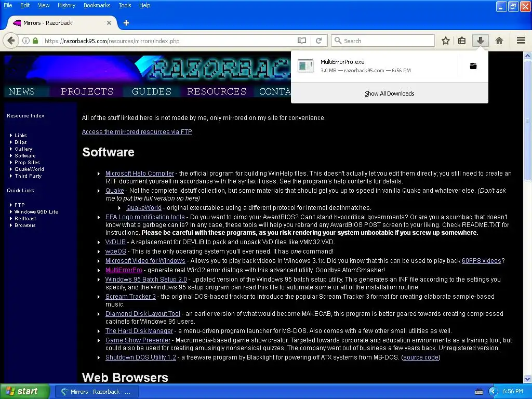
Task: Go to RESOURCES section of site
Action: tap(217, 91)
